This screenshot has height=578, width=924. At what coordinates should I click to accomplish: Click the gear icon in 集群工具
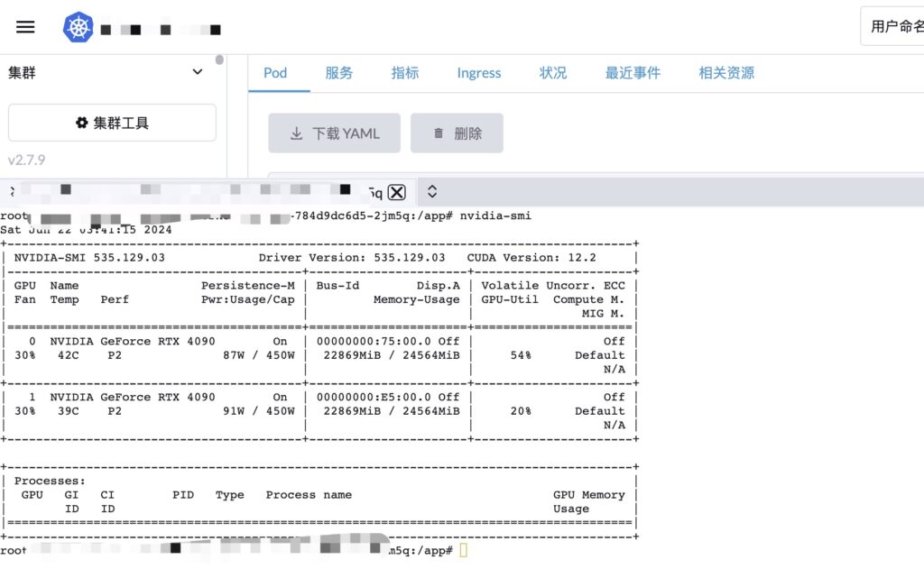[x=82, y=123]
